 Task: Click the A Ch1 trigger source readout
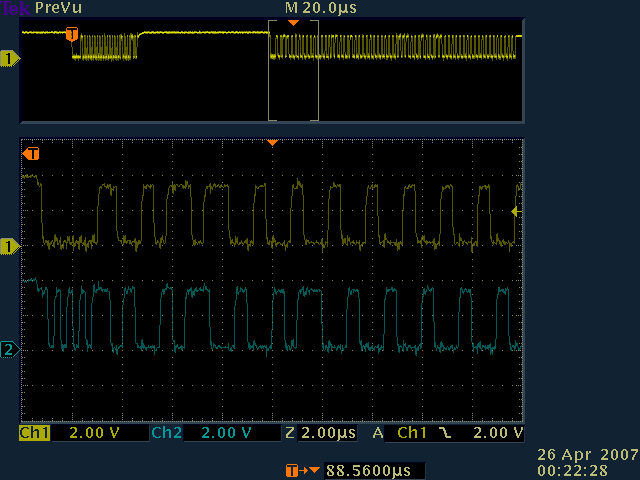click(400, 433)
